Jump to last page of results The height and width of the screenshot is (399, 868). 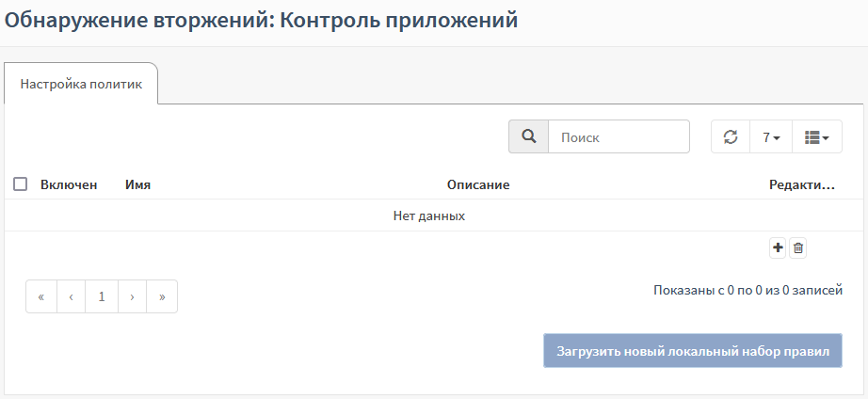(x=162, y=296)
